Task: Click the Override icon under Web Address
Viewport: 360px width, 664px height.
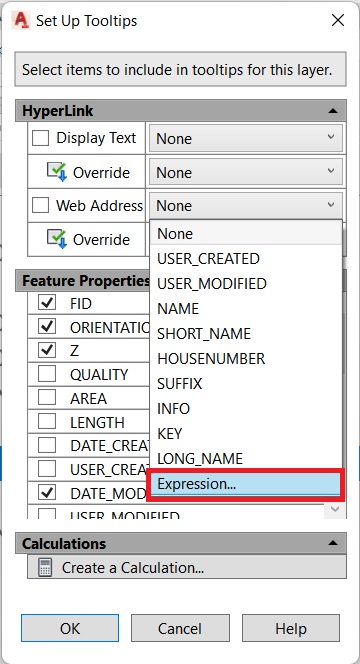Action: pyautogui.click(x=57, y=239)
